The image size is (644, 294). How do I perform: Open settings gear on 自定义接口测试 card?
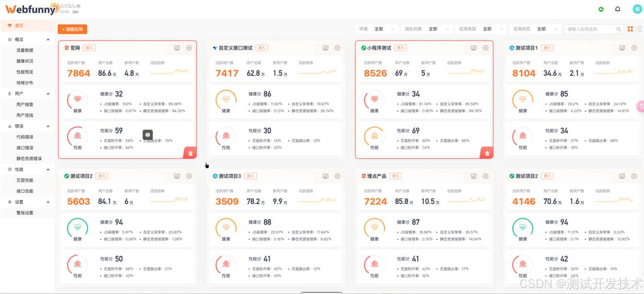[338, 48]
